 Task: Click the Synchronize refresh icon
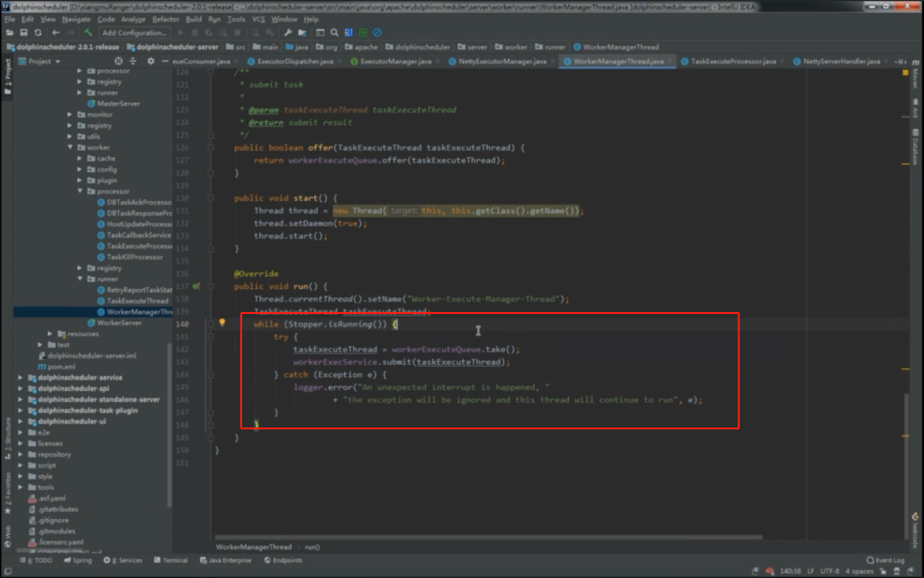tap(38, 33)
